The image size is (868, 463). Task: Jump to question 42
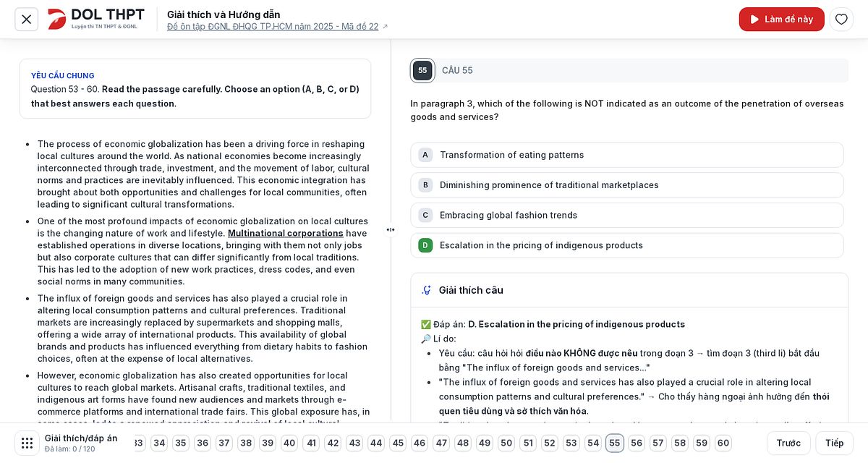point(333,443)
